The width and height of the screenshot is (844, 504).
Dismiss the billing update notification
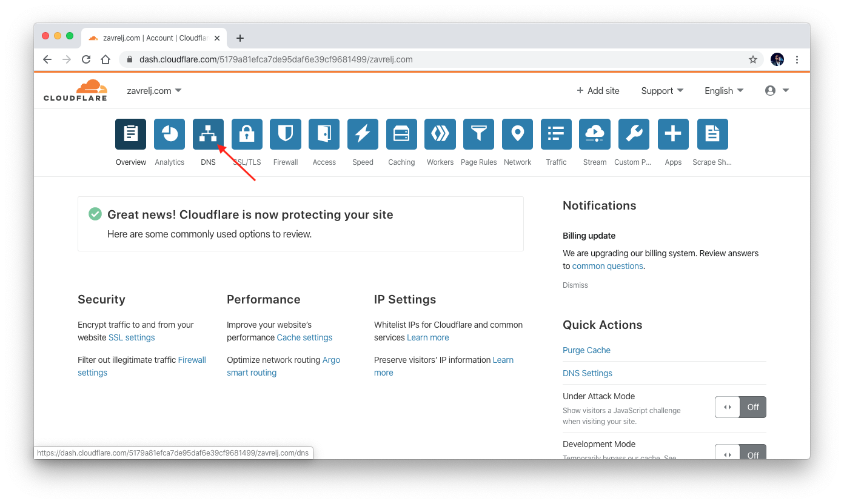tap(575, 285)
